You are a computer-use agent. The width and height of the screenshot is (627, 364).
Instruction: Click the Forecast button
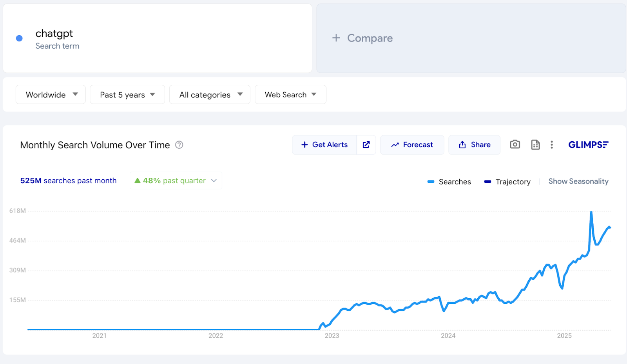(412, 144)
